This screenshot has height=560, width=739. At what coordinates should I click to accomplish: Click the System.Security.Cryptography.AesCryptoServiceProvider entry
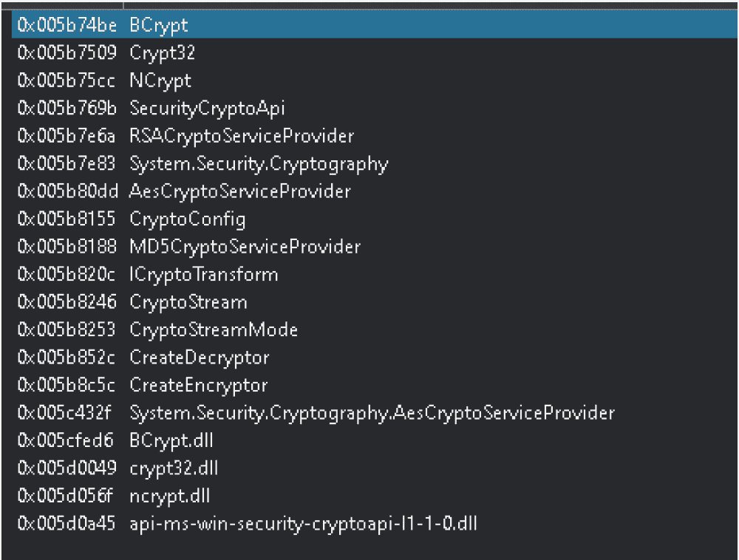coord(372,413)
